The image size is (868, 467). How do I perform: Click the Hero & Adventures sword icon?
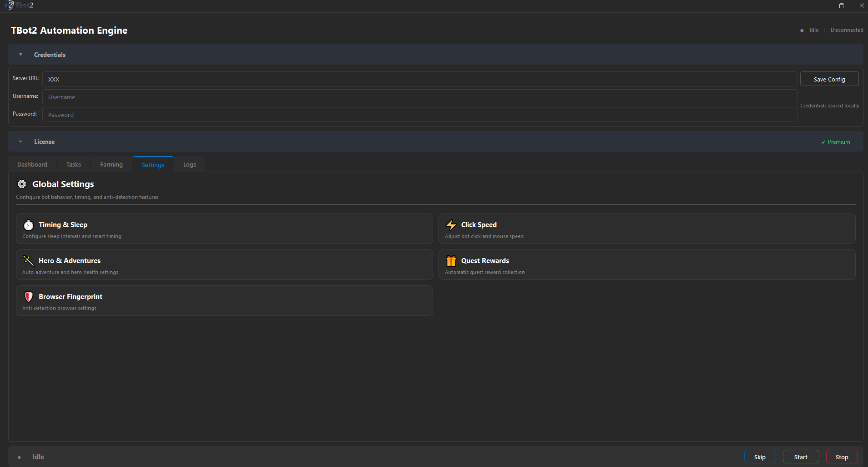[28, 260]
